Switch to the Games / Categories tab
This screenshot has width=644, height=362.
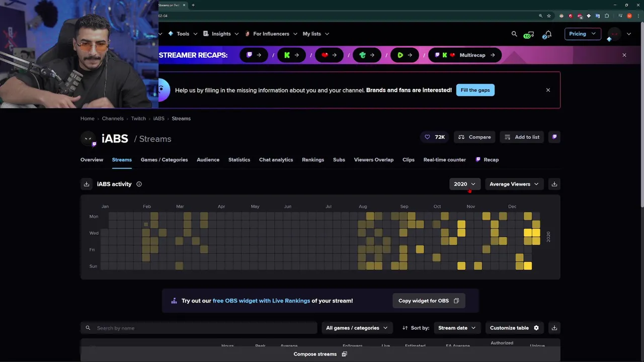pos(164,160)
